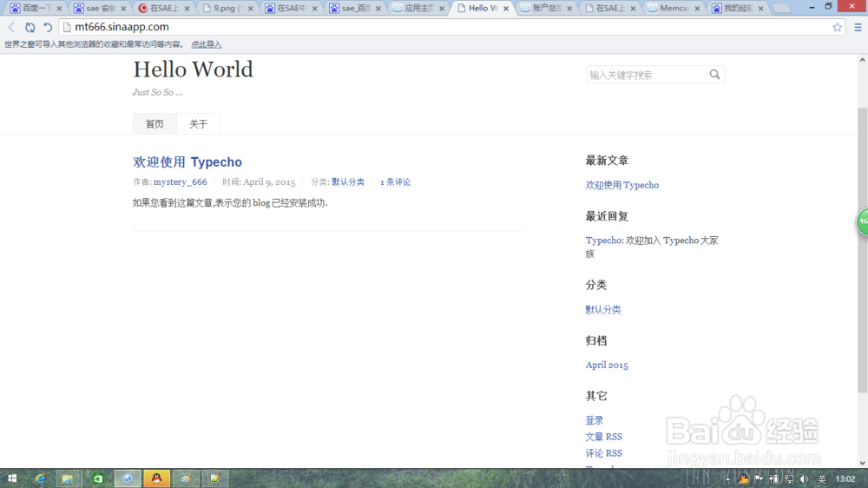Viewport: 868px width, 488px height.
Task: Click the 登录 login link
Action: (x=595, y=420)
